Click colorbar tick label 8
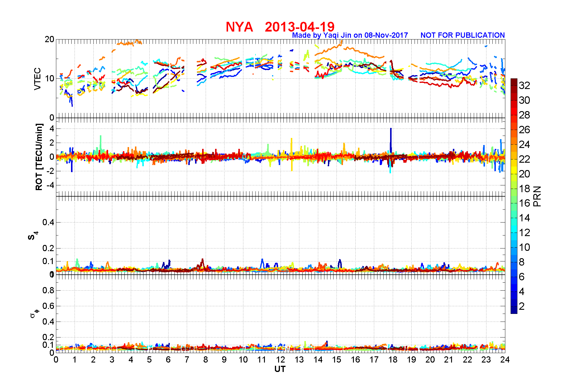Viewport: 561px width, 392px height. click(522, 262)
